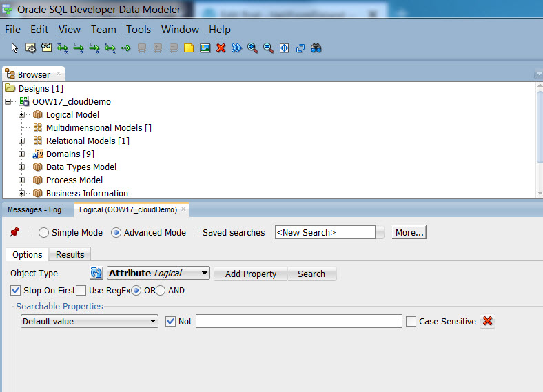This screenshot has width=543, height=392.
Task: Click the search value text field
Action: tap(298, 321)
